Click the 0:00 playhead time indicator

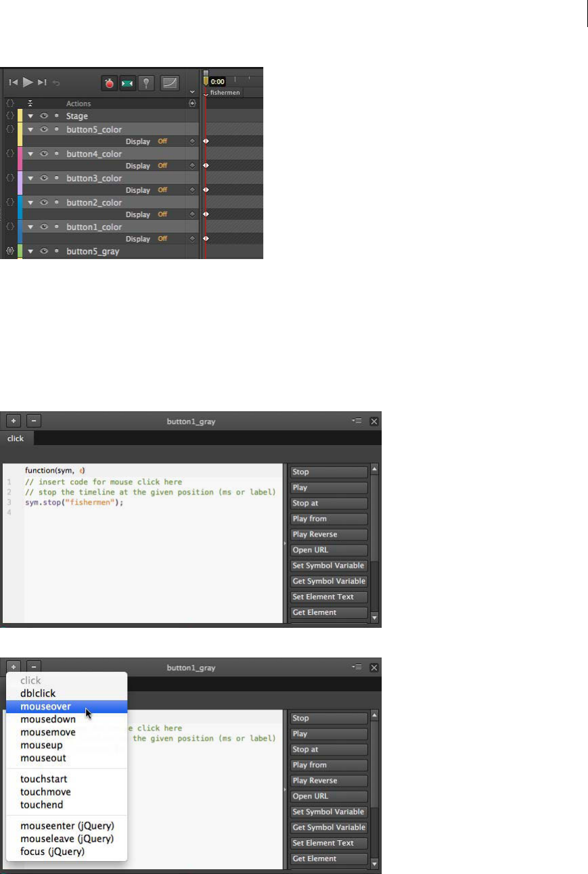pyautogui.click(x=217, y=81)
